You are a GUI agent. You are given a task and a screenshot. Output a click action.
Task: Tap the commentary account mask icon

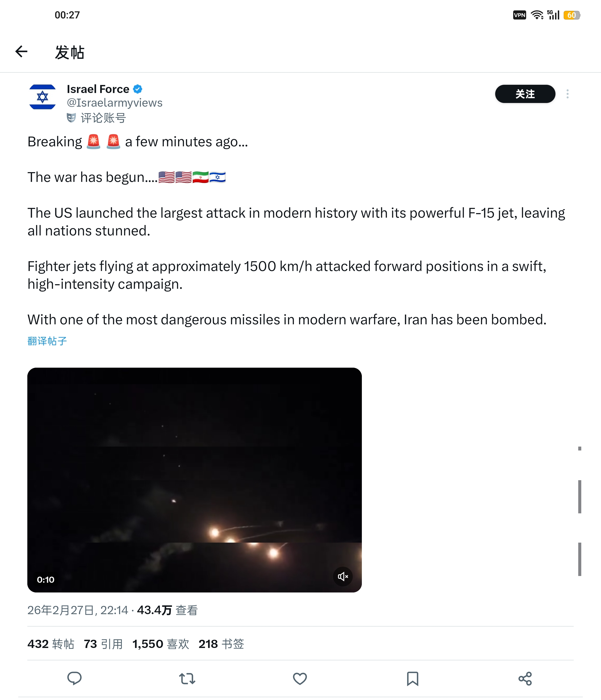coord(71,118)
